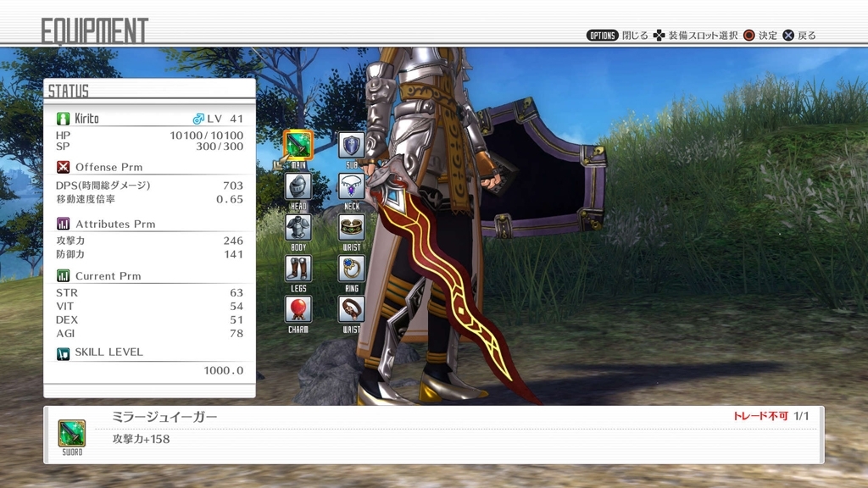Select the MAIN weapon sword slot
Viewport: 868px width, 488px height.
click(298, 145)
